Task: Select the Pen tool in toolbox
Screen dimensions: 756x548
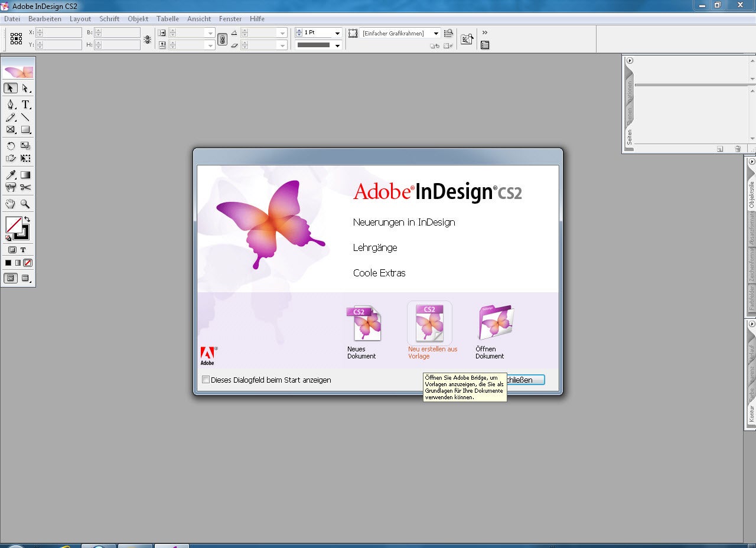Action: pos(11,105)
